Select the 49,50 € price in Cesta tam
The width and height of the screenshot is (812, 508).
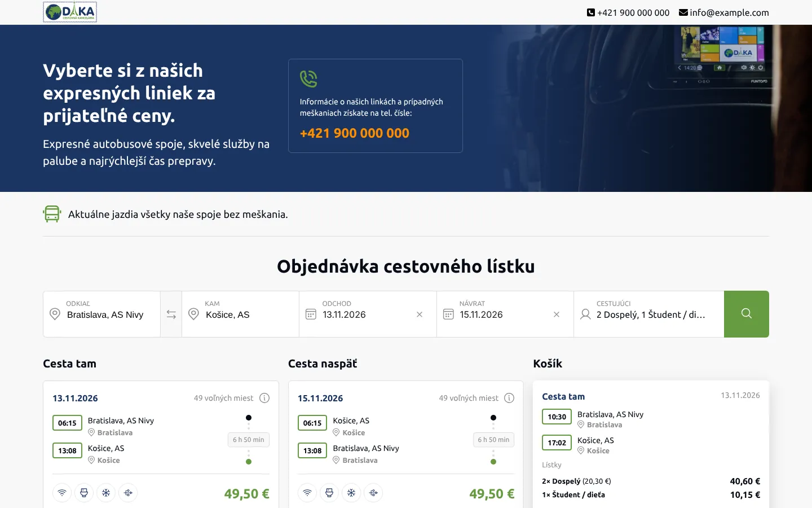pos(246,494)
